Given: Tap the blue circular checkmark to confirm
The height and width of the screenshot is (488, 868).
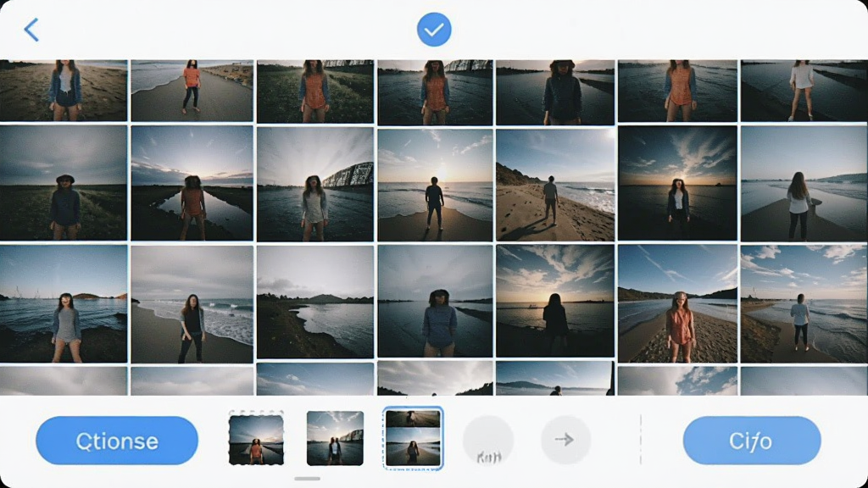Looking at the screenshot, I should 434,30.
